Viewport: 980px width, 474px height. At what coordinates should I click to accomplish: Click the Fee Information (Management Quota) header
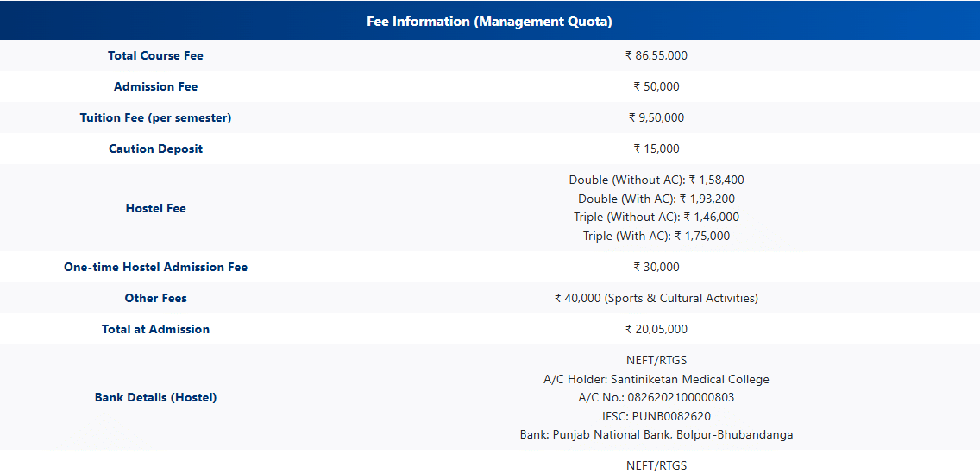tap(489, 22)
